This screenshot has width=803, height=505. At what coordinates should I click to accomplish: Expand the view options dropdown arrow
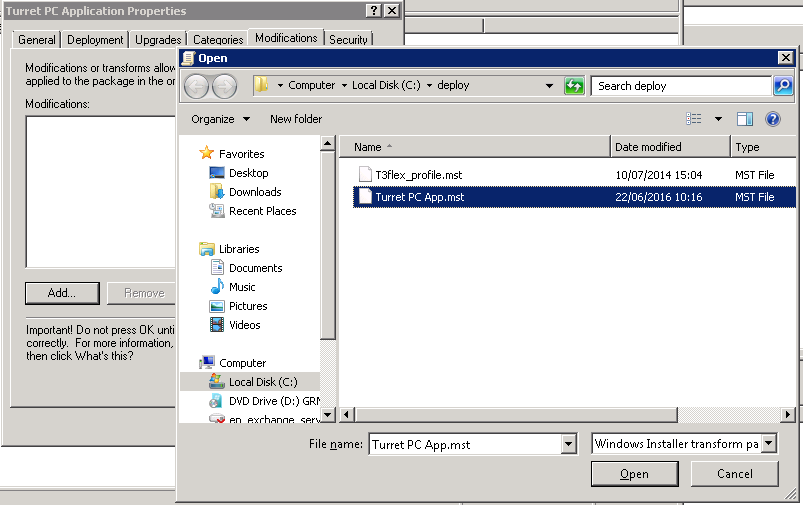[x=718, y=119]
